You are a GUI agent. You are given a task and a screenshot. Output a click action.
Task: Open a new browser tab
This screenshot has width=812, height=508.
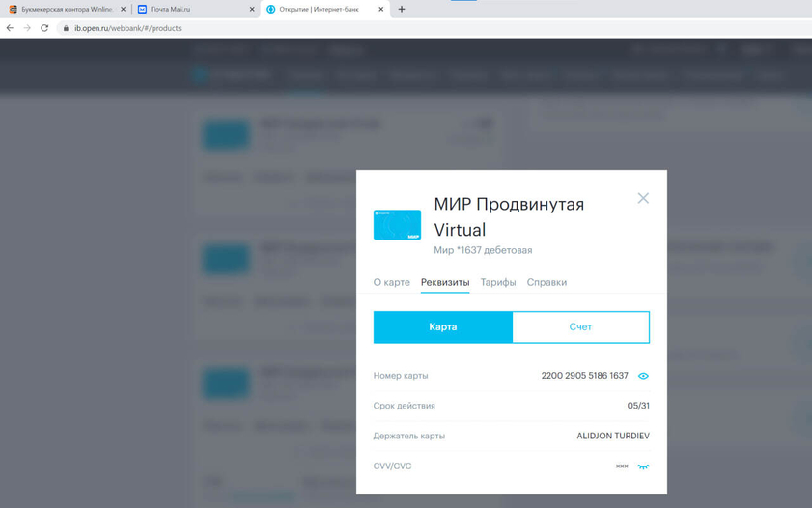(402, 10)
